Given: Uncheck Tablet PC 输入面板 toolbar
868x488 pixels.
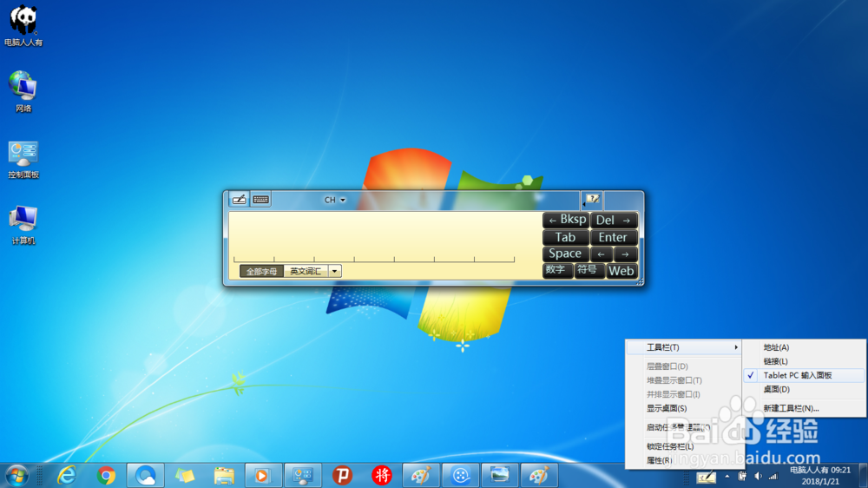Looking at the screenshot, I should 805,375.
